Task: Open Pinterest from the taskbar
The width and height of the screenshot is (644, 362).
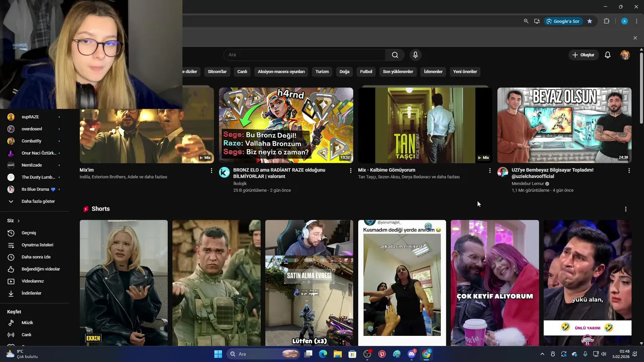Action: point(382,354)
